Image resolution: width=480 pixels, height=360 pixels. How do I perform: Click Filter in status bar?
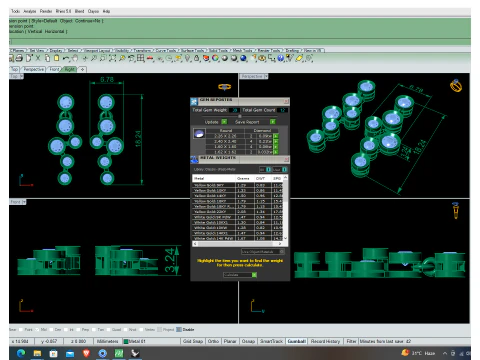(351, 341)
